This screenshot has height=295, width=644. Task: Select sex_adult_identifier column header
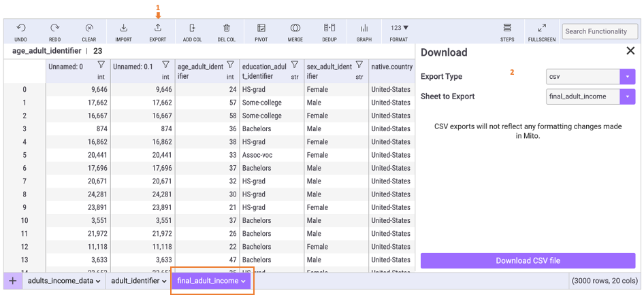(329, 71)
